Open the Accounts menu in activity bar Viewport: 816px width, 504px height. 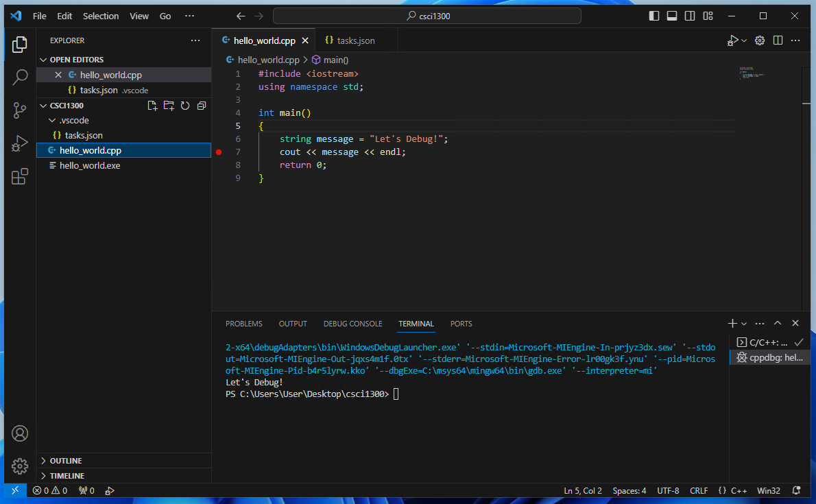coord(20,433)
